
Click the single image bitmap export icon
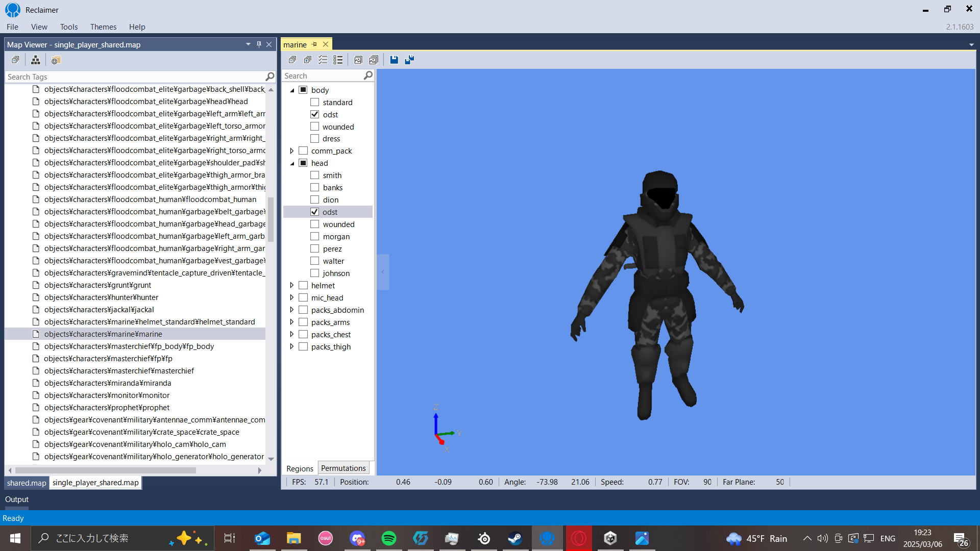pyautogui.click(x=358, y=60)
